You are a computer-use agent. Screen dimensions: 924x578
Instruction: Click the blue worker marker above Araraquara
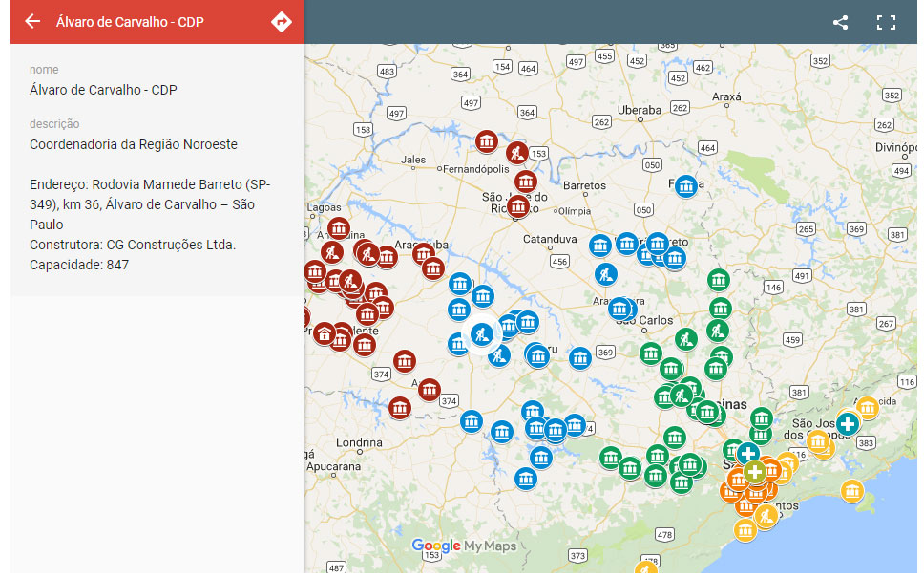tap(605, 274)
